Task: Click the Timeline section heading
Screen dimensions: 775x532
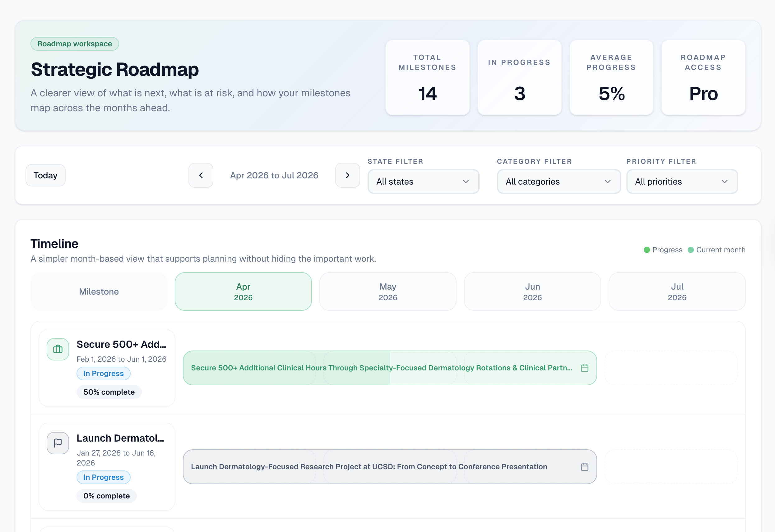Action: tap(54, 244)
